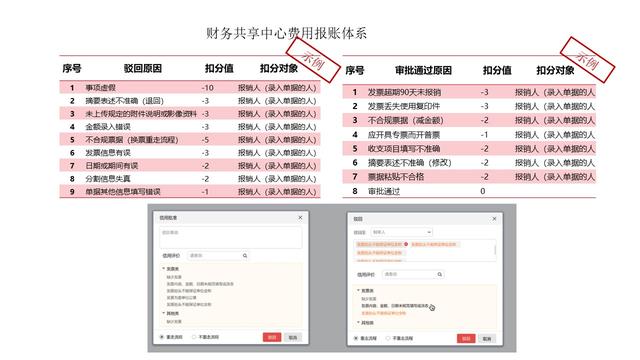This screenshot has height=360, width=640.
Task: Click the 应开具专票而开普票 row text
Action: [404, 135]
